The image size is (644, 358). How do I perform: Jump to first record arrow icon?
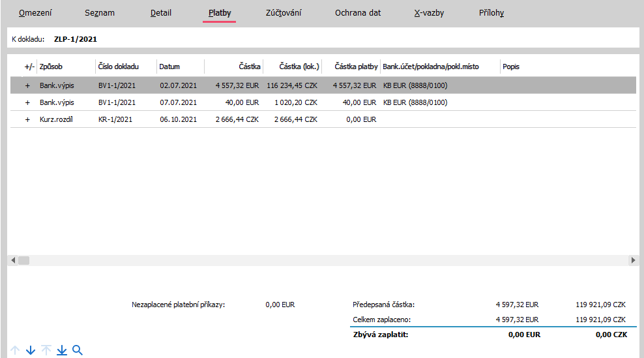(x=46, y=350)
